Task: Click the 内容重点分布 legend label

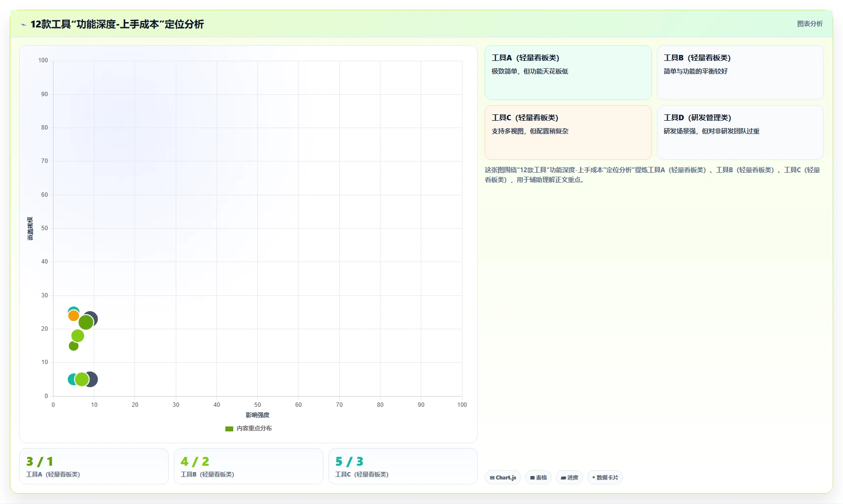Action: [254, 428]
